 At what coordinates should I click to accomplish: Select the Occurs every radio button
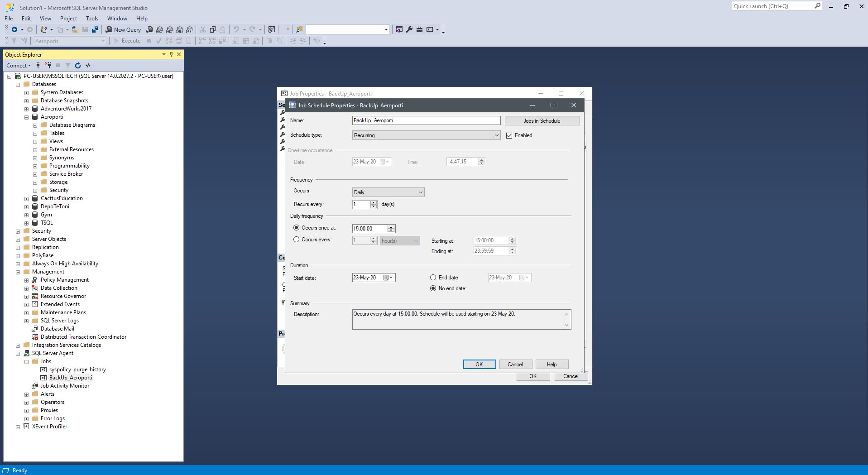pos(297,240)
